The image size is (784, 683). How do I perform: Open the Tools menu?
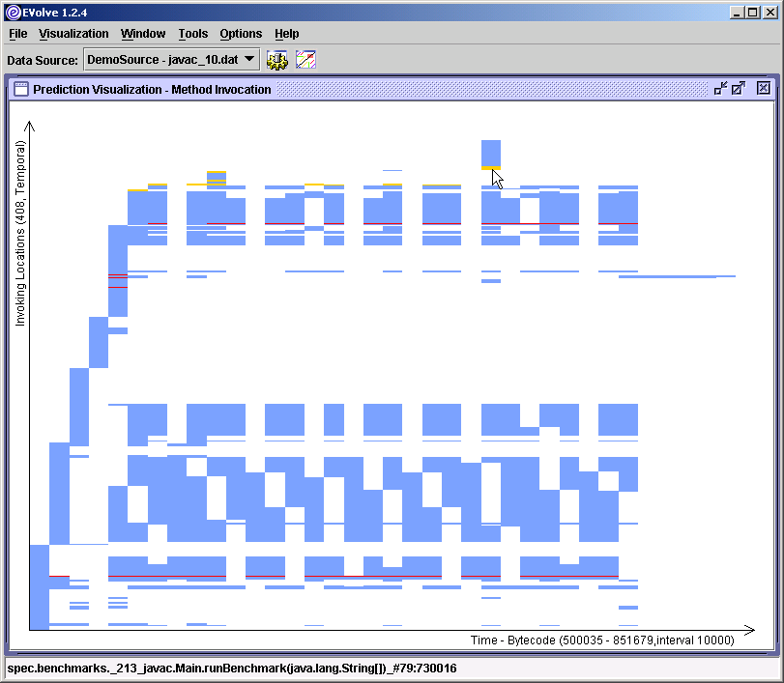pos(193,34)
